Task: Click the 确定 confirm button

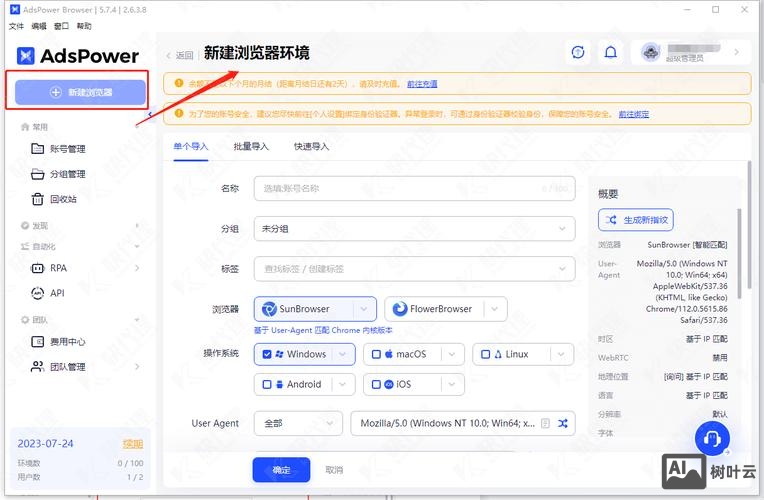Action: coord(281,470)
